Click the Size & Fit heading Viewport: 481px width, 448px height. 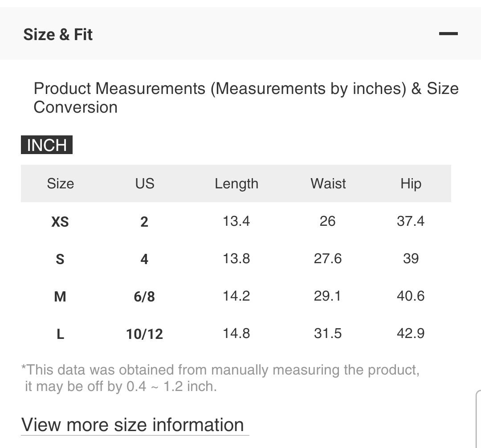click(58, 34)
